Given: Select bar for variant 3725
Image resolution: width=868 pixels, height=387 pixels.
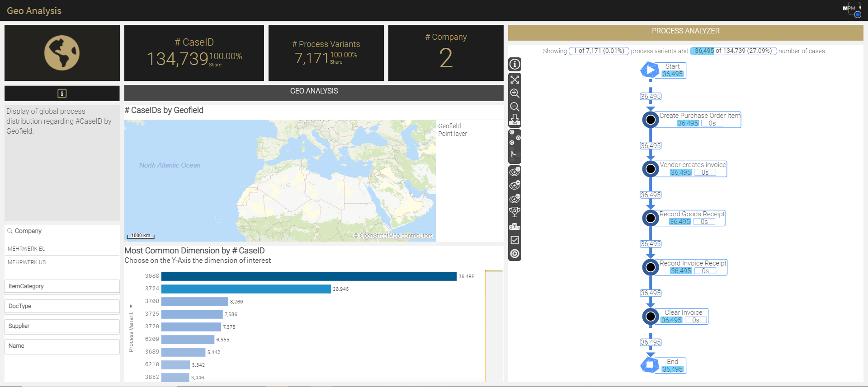Looking at the screenshot, I should 192,314.
